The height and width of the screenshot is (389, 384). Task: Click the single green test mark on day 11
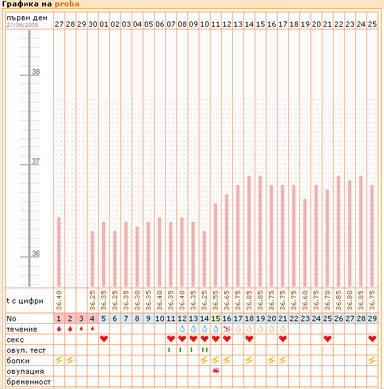tap(169, 350)
